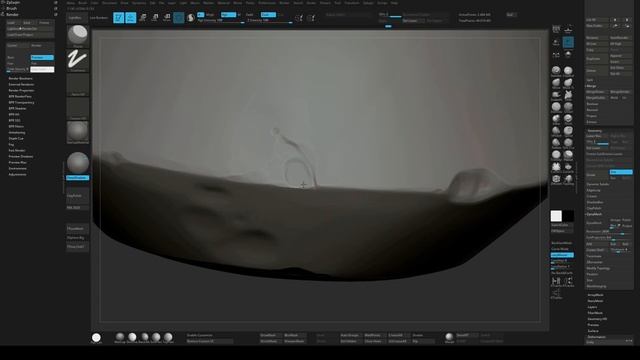Expand the Antialiasing section

(17, 133)
